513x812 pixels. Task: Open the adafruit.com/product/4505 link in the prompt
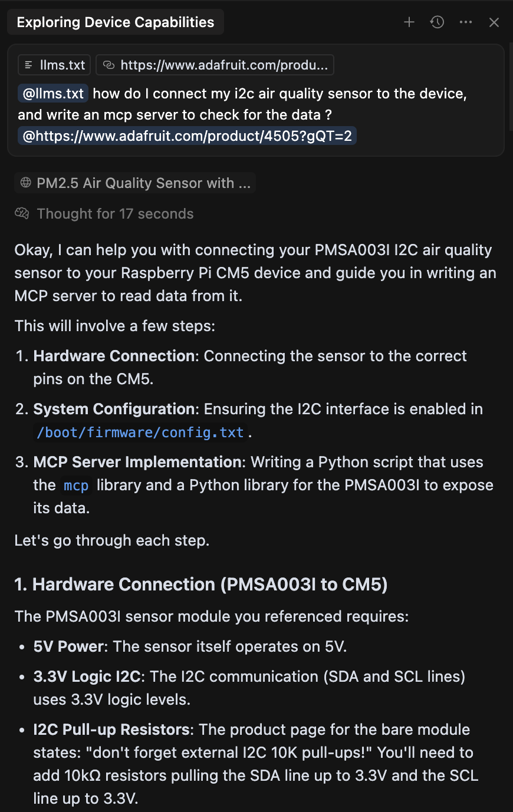[187, 136]
